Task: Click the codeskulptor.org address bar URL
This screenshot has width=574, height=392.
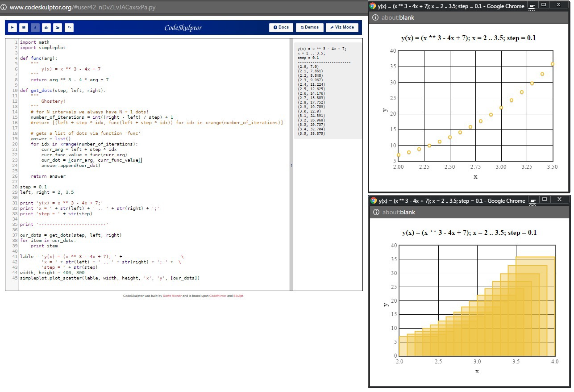Action: click(x=83, y=8)
